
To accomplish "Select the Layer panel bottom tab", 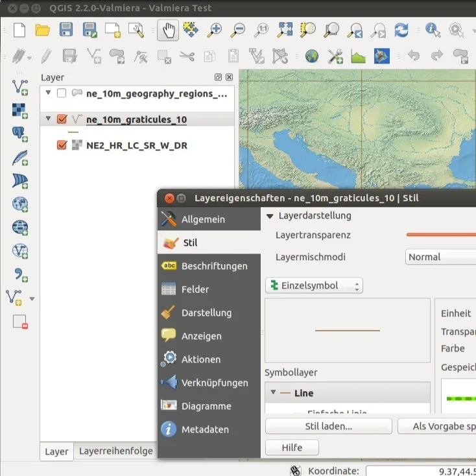I will [57, 451].
